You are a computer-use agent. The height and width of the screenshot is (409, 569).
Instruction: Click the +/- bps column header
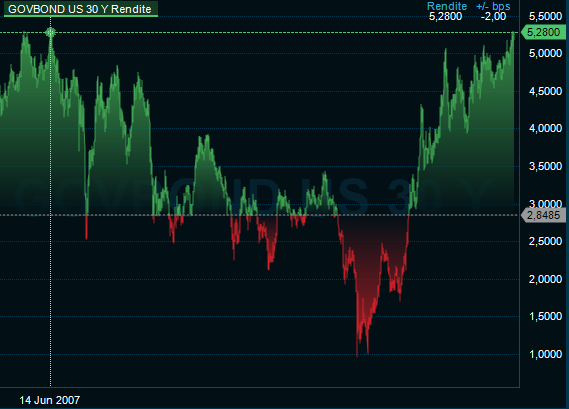pos(493,6)
